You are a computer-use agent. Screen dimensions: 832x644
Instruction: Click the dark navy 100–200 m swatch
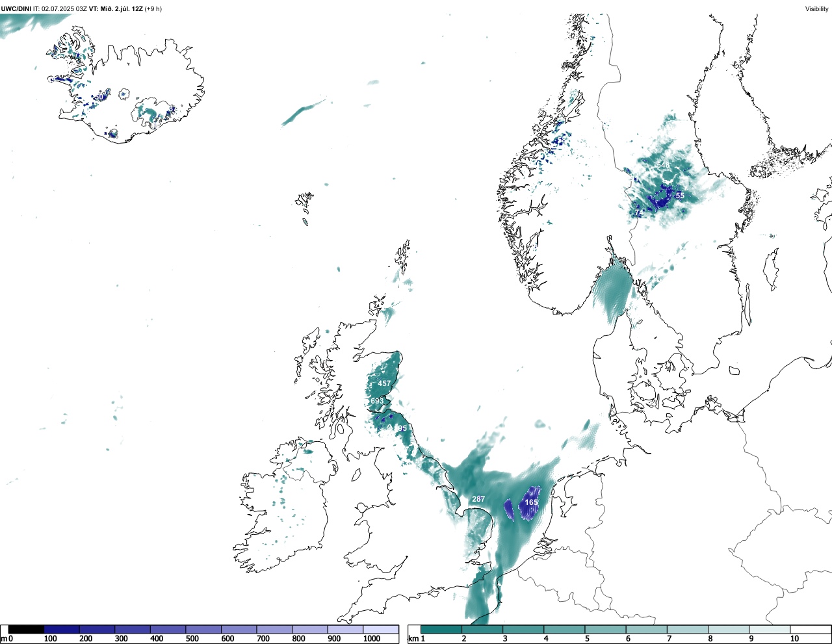click(x=62, y=630)
